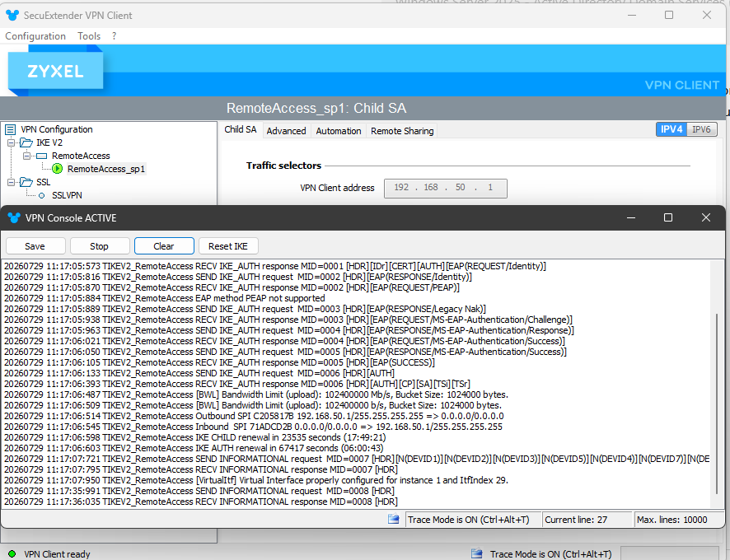
Task: Click the SSLVPN connection circle icon
Action: point(41,195)
